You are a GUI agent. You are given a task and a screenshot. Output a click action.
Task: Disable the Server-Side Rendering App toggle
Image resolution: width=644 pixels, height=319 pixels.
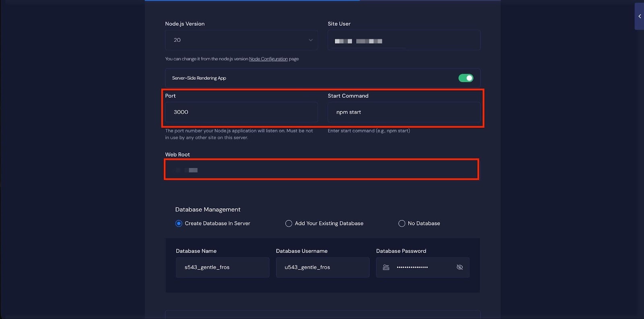[x=466, y=78]
